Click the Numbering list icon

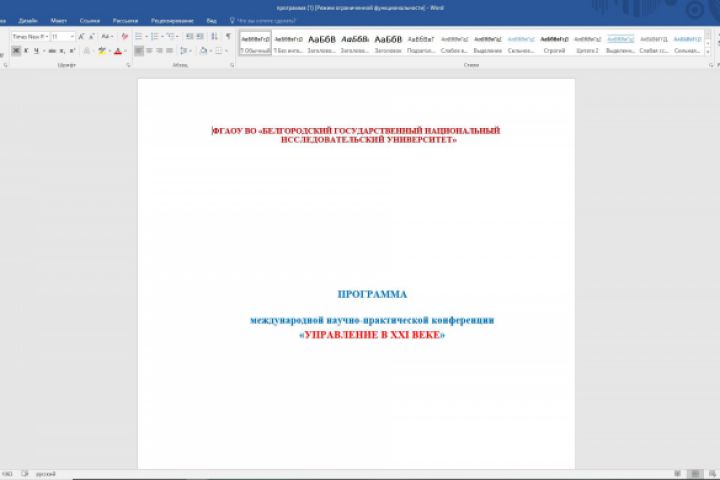(x=154, y=36)
